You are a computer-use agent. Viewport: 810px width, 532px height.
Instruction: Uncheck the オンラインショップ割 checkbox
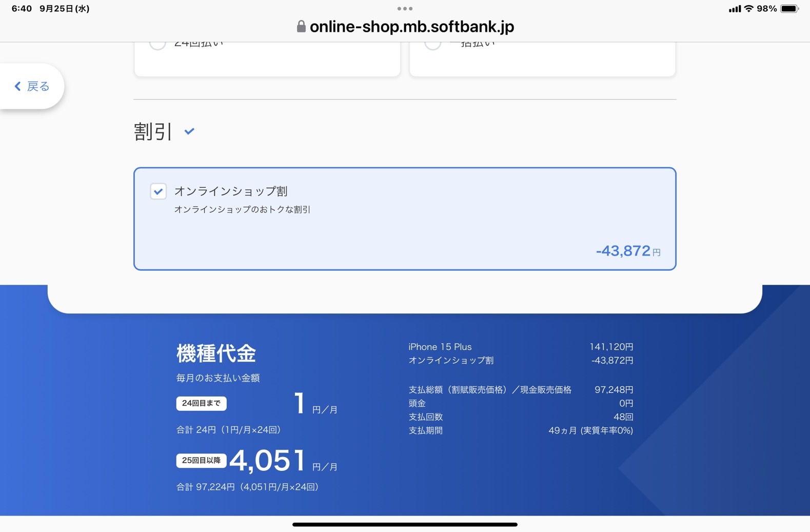click(x=158, y=191)
